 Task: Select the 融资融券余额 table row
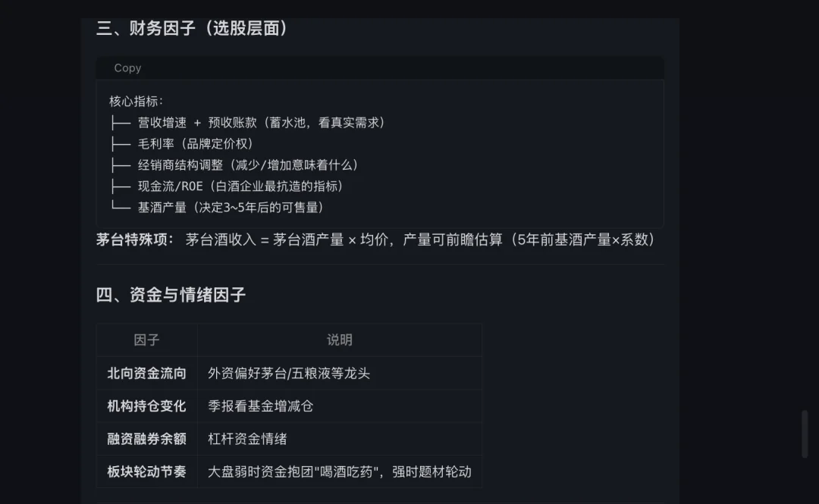146,438
